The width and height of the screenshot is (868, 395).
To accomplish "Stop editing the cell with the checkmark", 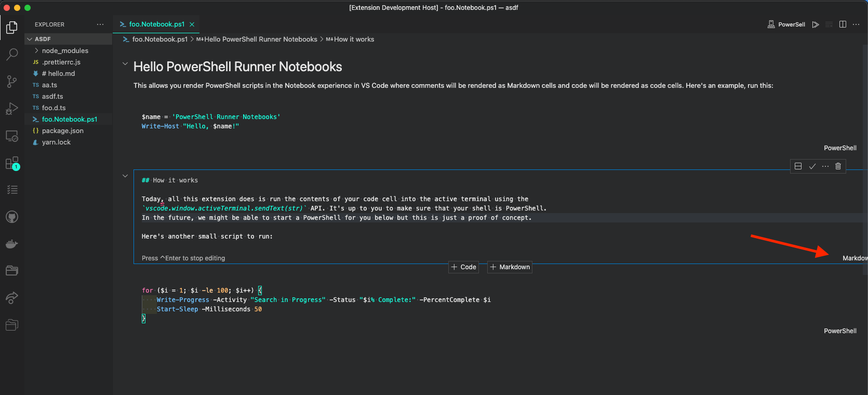I will 812,166.
